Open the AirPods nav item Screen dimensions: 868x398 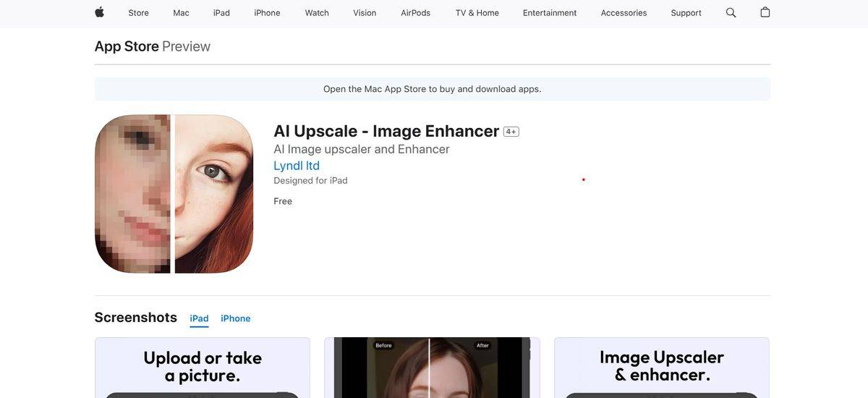point(415,13)
